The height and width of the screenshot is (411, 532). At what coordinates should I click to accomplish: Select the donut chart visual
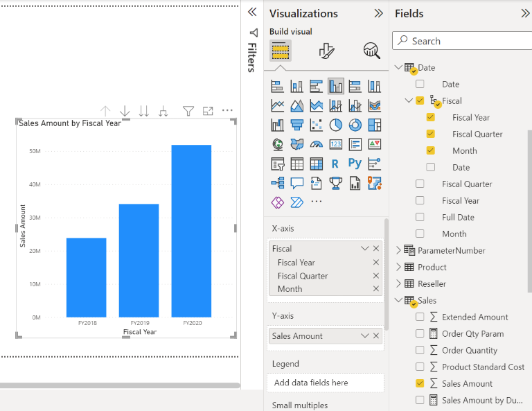pyautogui.click(x=355, y=125)
